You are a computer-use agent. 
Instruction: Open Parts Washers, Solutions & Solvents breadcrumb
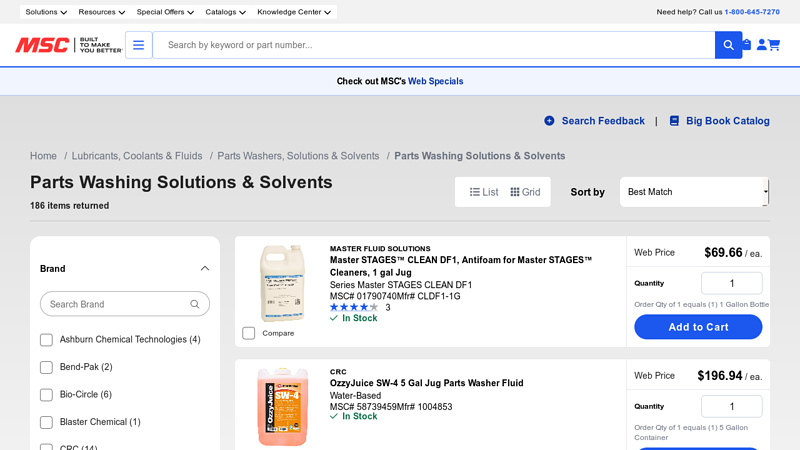click(x=298, y=156)
